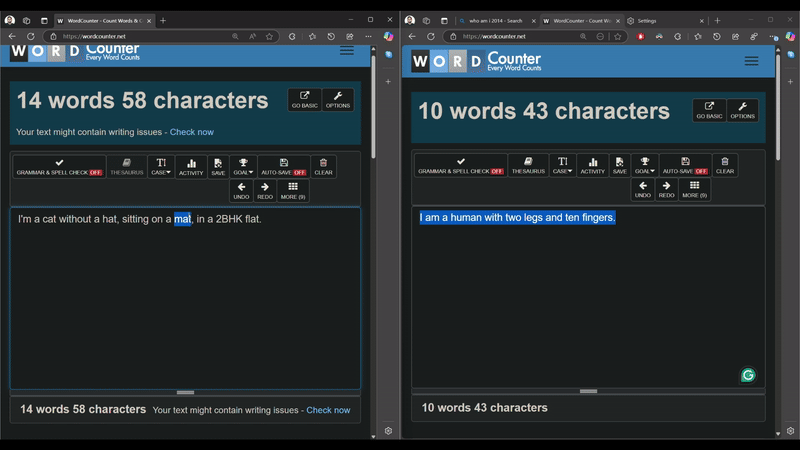Expand Goal dropdown in right window

point(643,165)
